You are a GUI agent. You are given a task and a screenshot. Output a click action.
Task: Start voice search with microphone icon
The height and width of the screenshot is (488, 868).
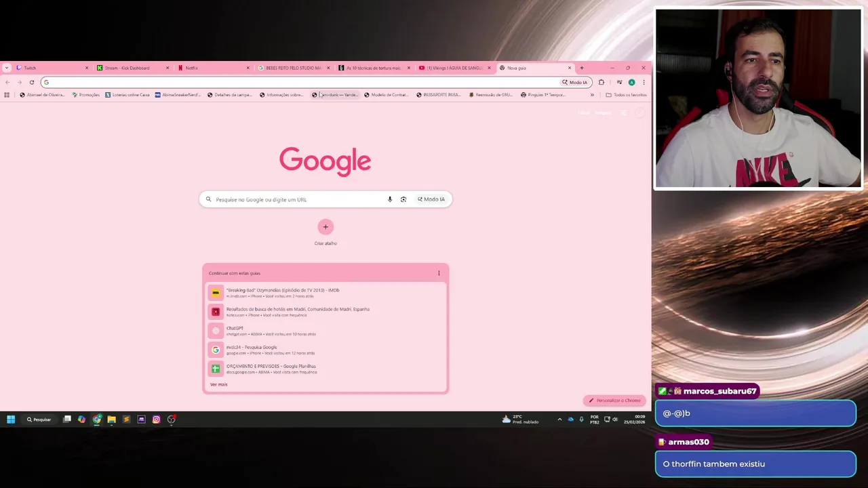point(390,199)
